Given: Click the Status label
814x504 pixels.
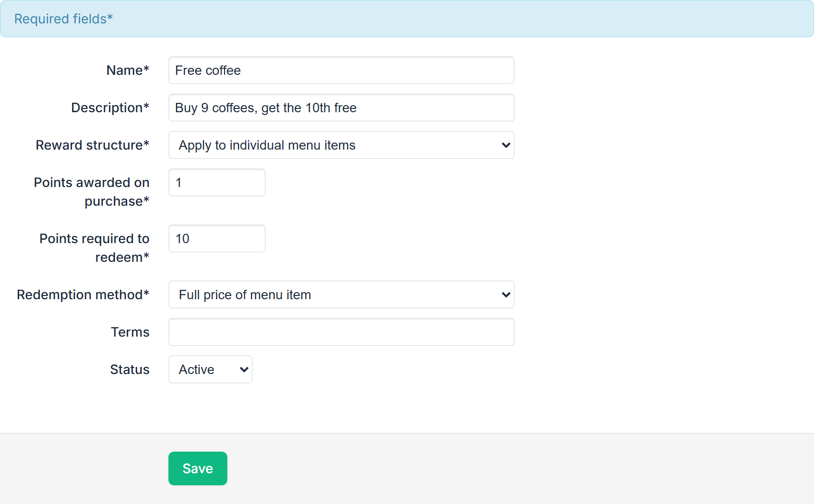Looking at the screenshot, I should pos(130,369).
